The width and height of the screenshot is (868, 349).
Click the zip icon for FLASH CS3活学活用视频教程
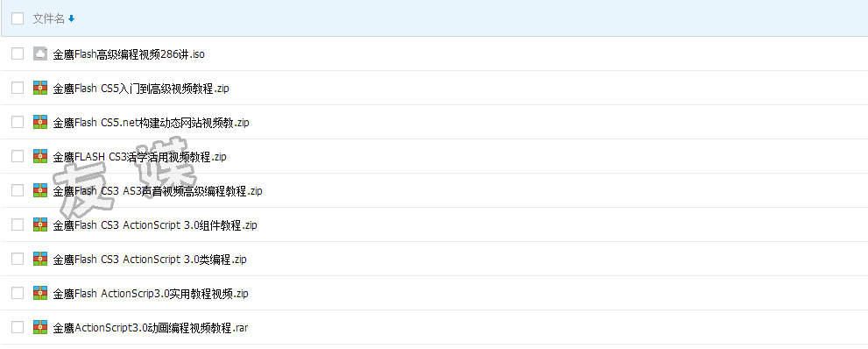[x=40, y=156]
